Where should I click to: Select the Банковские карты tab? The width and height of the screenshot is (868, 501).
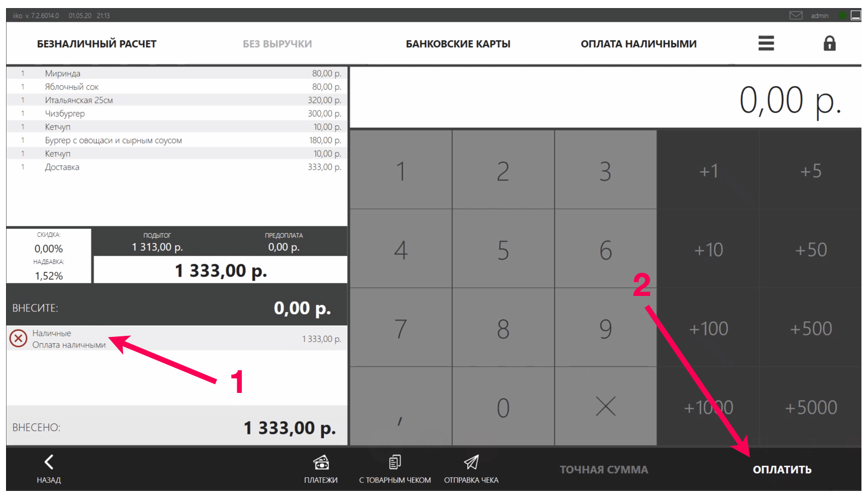click(x=458, y=44)
